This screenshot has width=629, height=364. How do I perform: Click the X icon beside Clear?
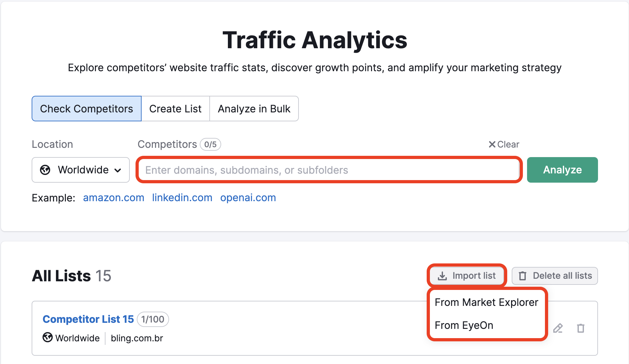coord(492,145)
